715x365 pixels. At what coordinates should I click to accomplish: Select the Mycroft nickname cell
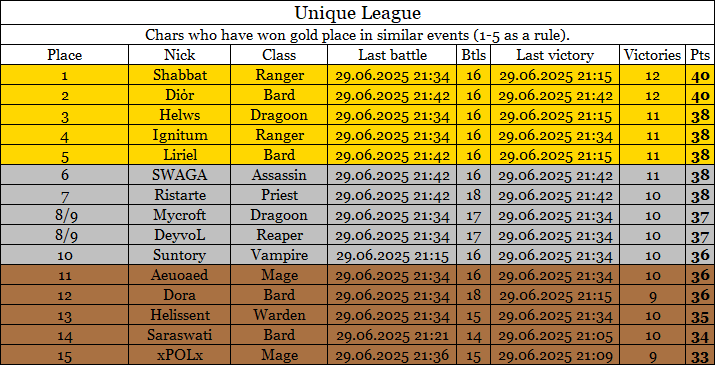pyautogui.click(x=180, y=215)
